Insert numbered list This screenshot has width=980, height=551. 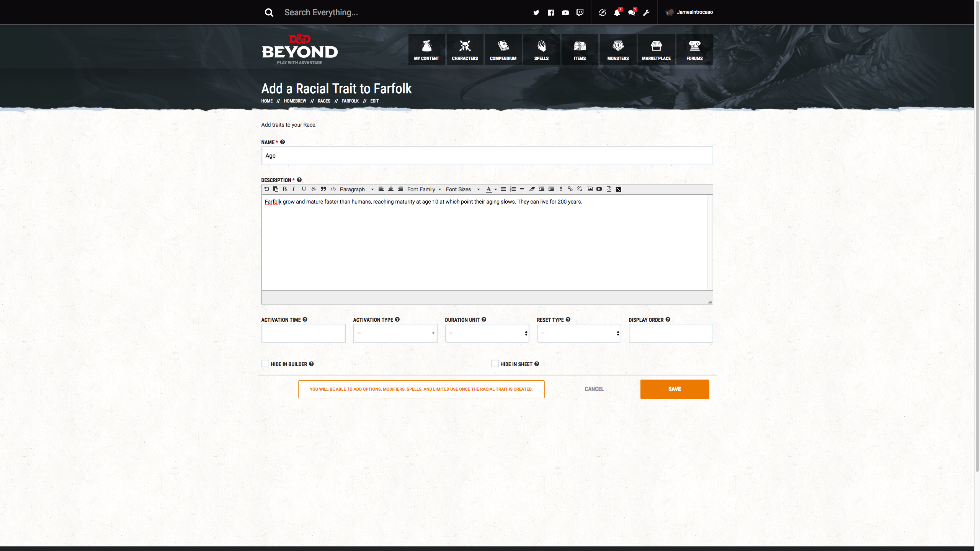point(513,189)
